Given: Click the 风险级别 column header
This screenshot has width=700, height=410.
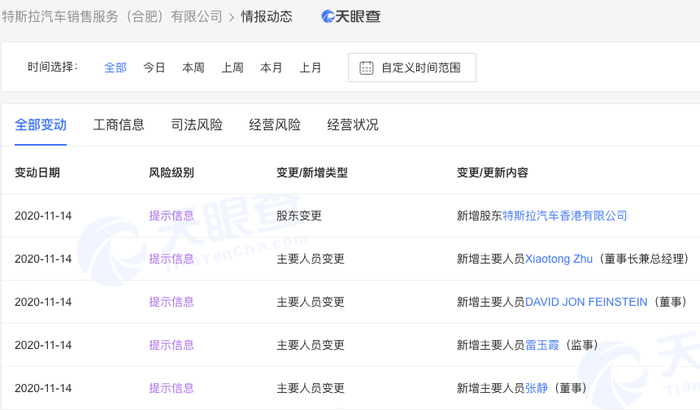Looking at the screenshot, I should pos(171,172).
